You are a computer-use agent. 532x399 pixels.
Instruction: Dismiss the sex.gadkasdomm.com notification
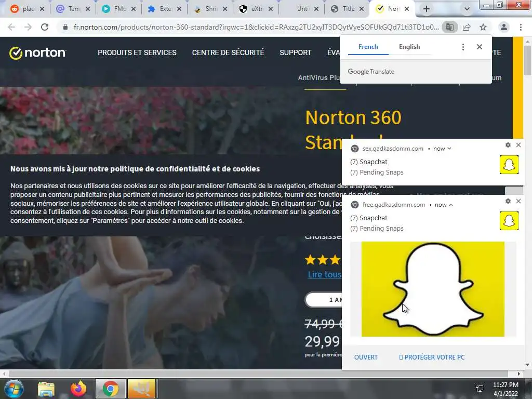(518, 145)
